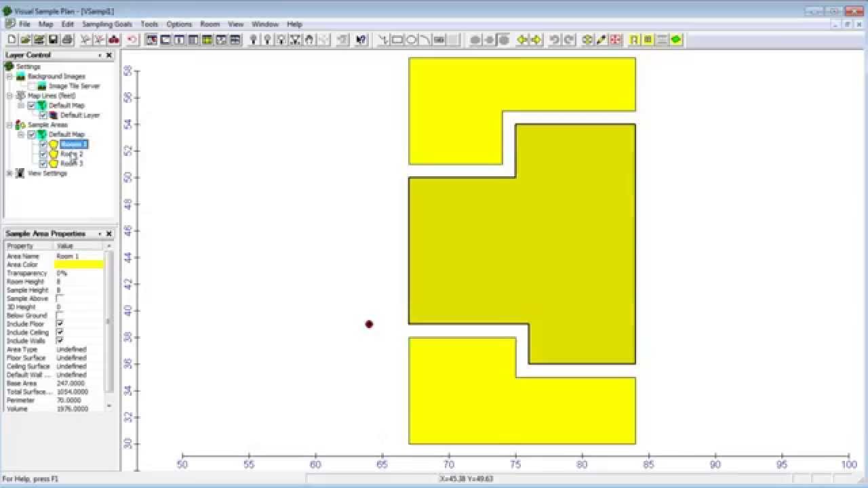
Task: Collapse Default Map under Map Lines
Action: point(21,106)
